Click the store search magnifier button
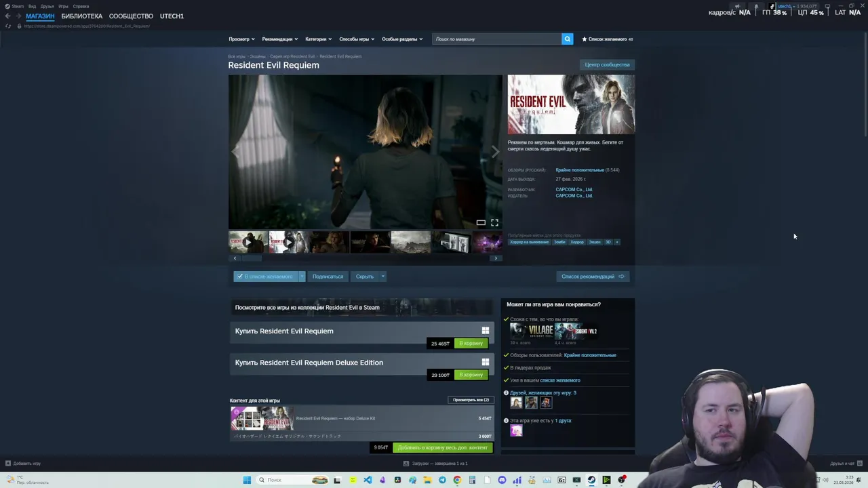This screenshot has width=868, height=488. pyautogui.click(x=568, y=39)
